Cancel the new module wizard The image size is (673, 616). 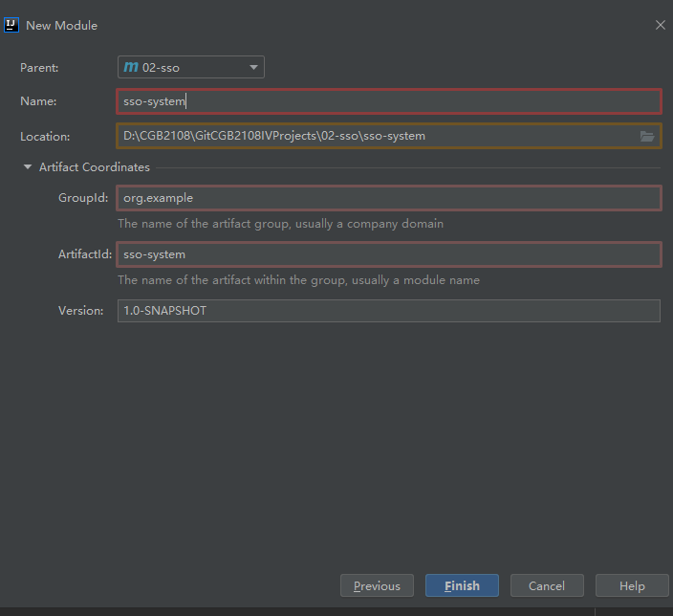click(547, 585)
